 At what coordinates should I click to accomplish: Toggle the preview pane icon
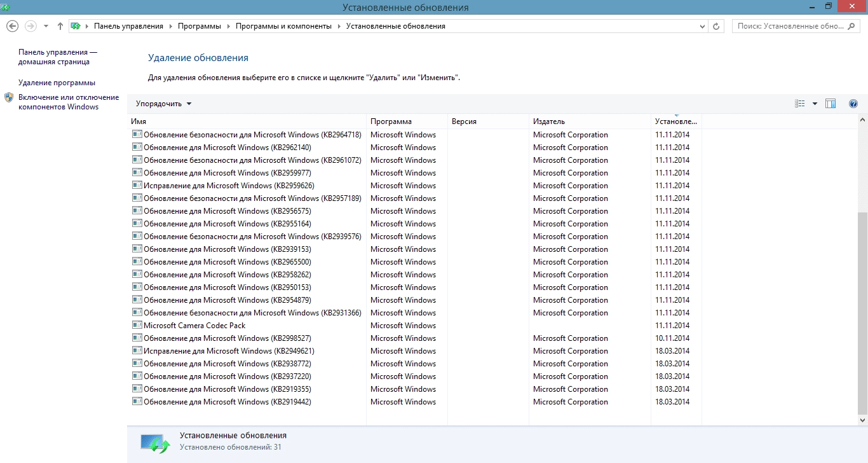point(831,104)
